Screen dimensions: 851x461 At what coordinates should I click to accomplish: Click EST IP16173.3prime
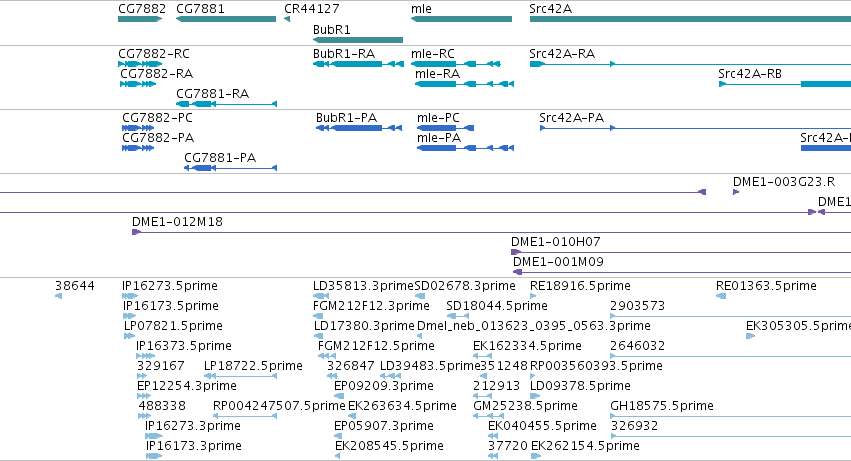pos(194,447)
